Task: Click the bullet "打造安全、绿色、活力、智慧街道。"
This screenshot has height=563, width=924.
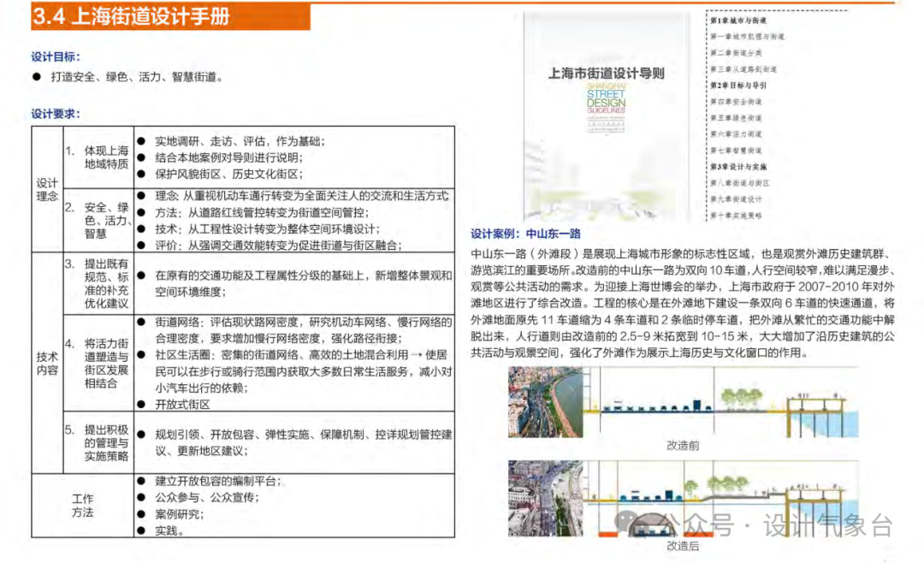Action: coord(136,77)
